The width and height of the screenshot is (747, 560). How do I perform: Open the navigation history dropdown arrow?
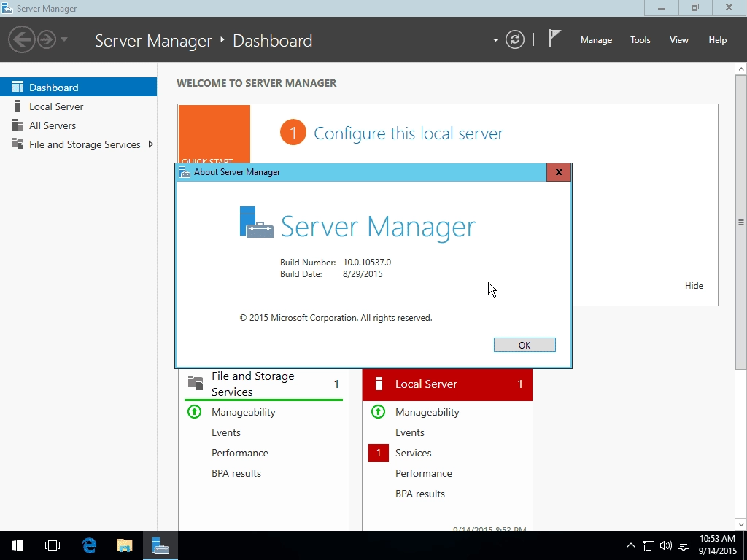coord(64,39)
